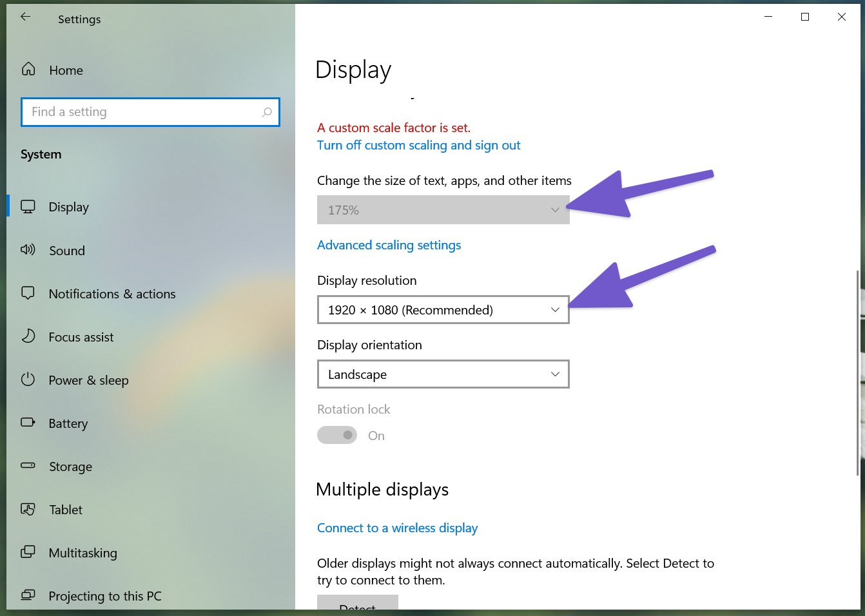Click the search magnifier icon
This screenshot has height=616, width=865.
pos(267,112)
